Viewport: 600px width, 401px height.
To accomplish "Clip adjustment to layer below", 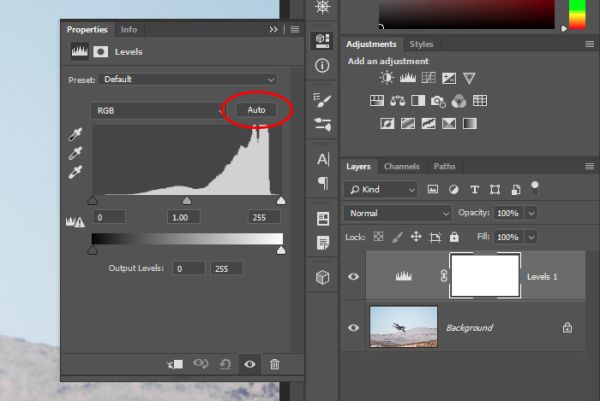I will (x=175, y=364).
